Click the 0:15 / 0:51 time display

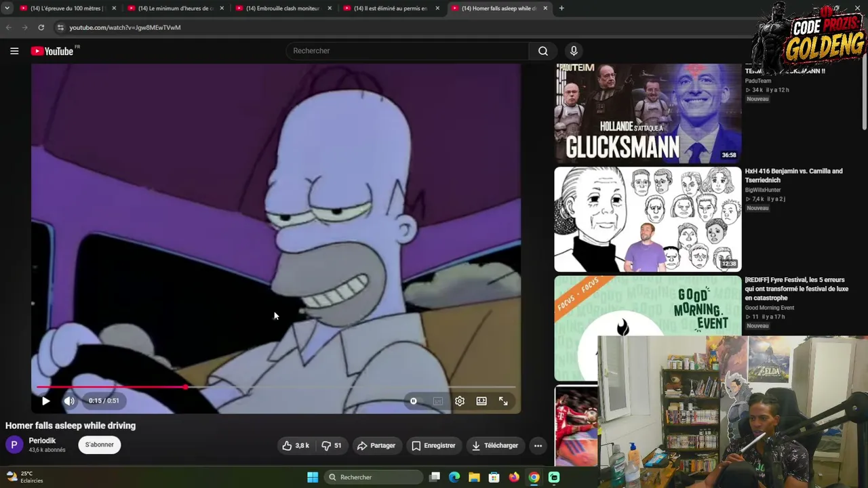pyautogui.click(x=104, y=401)
